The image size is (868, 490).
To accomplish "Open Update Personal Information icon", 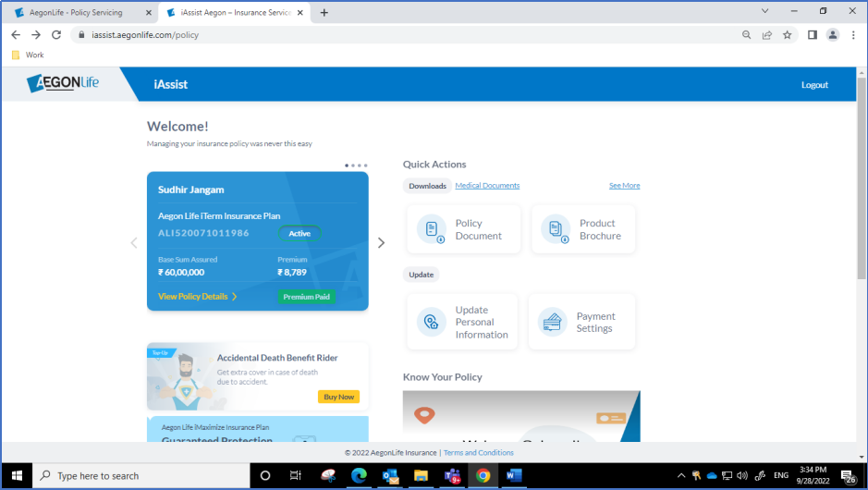I will pos(431,322).
